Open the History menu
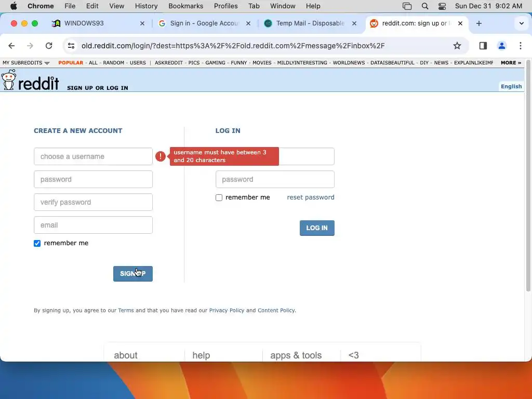 (x=146, y=6)
